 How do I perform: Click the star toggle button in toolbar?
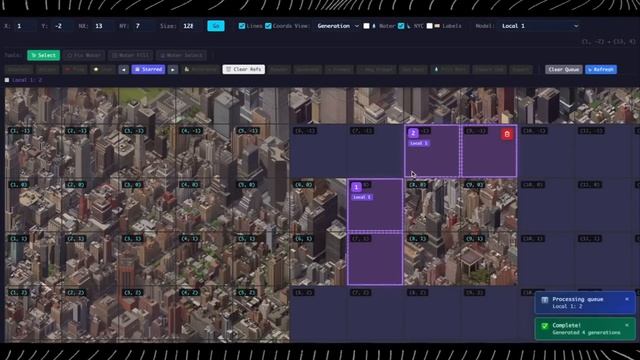pos(102,69)
